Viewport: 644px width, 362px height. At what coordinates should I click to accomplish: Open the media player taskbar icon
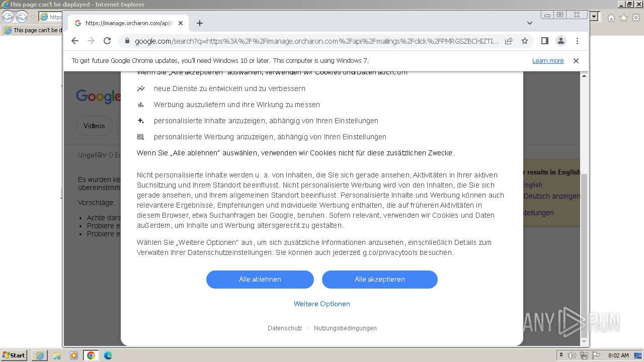(74, 355)
